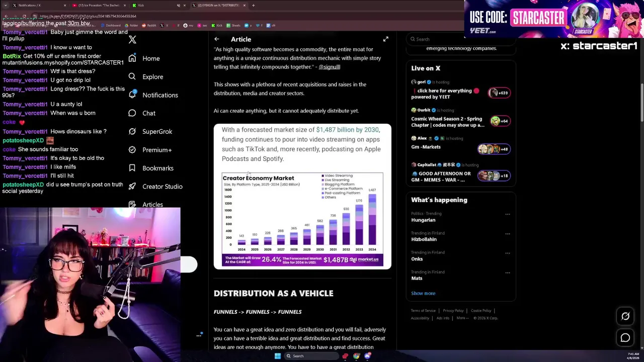This screenshot has width=644, height=362.
Task: Open more options for Hungarian trend
Action: pos(507,214)
